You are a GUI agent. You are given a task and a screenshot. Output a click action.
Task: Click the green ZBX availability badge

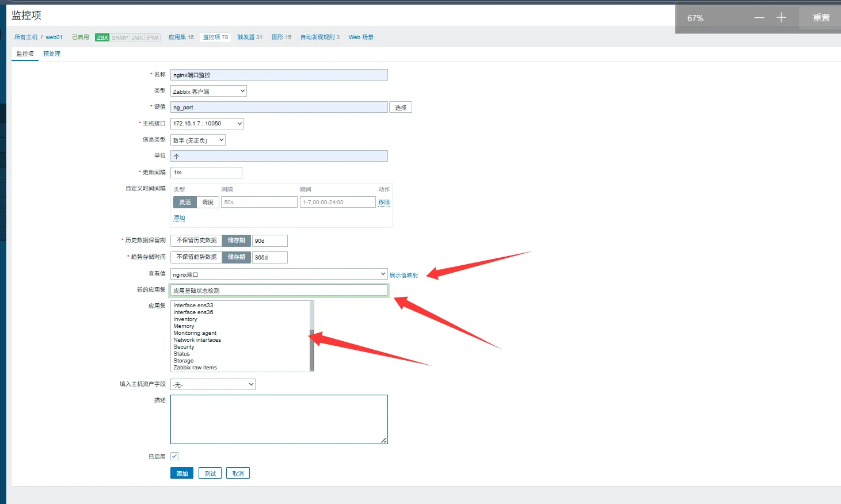point(102,37)
